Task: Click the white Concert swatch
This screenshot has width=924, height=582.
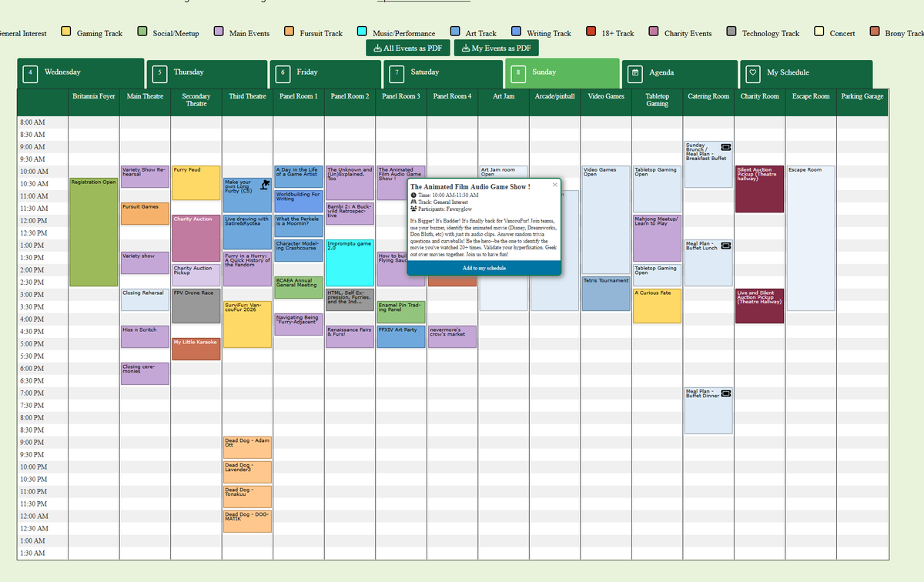Action: click(819, 32)
